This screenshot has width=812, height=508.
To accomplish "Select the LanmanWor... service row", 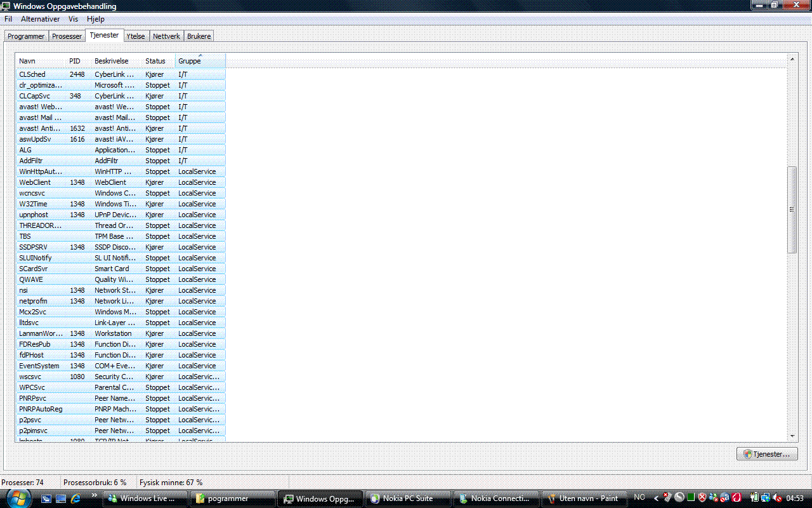I will [121, 333].
